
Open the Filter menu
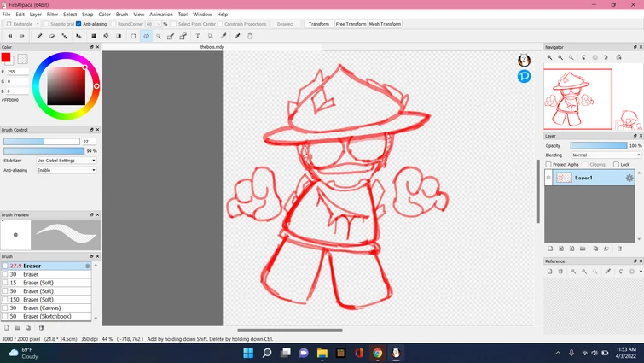pyautogui.click(x=53, y=15)
